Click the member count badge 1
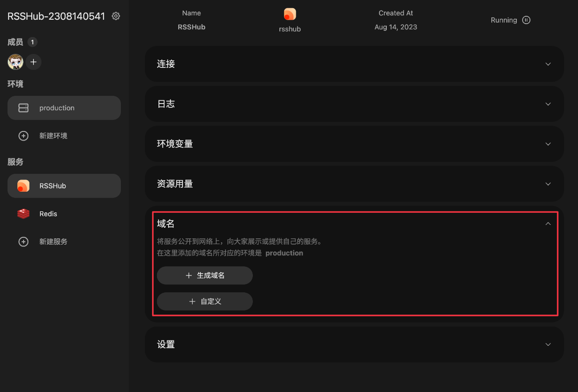 pos(32,42)
